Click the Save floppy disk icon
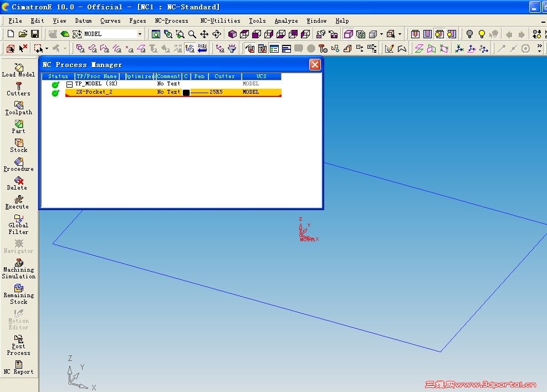 coord(35,34)
